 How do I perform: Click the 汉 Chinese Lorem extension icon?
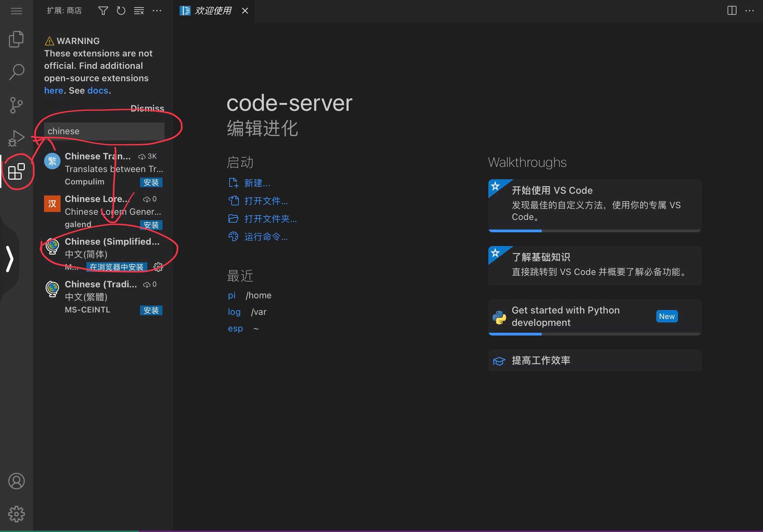point(52,203)
